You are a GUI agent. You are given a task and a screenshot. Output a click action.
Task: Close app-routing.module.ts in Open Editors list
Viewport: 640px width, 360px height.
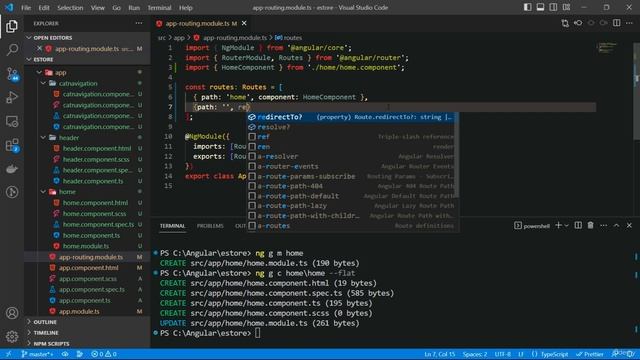tap(39, 49)
